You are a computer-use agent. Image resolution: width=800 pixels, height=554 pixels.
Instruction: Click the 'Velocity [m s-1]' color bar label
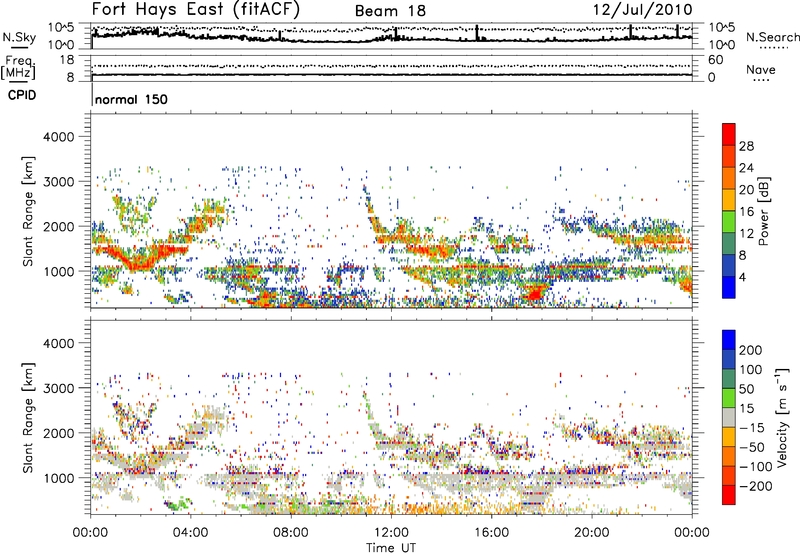pyautogui.click(x=782, y=417)
